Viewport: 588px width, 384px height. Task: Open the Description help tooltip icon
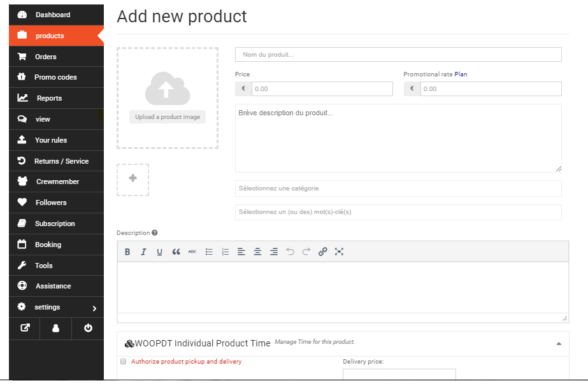(155, 233)
